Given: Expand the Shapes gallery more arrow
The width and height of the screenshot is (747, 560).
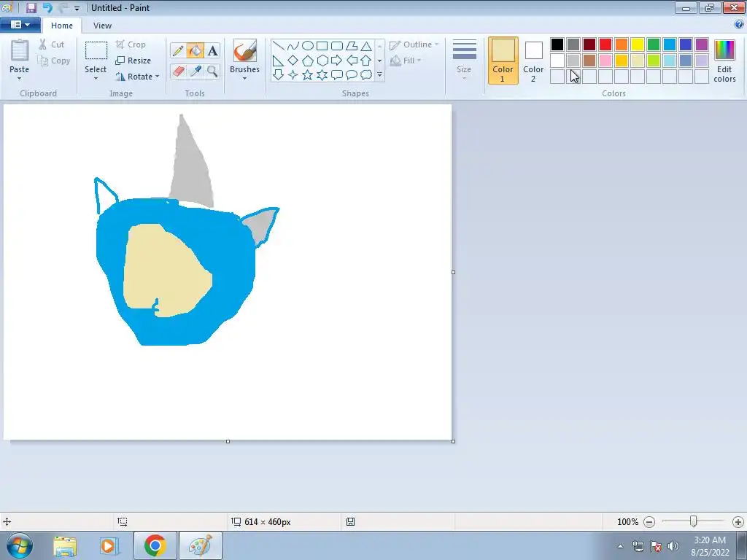Looking at the screenshot, I should point(379,75).
